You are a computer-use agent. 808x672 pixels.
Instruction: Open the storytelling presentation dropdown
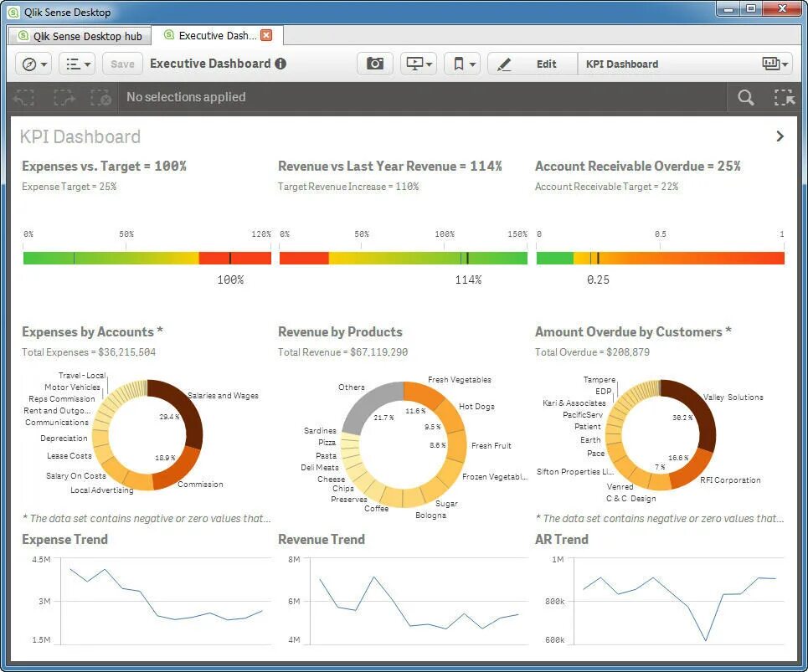[419, 64]
